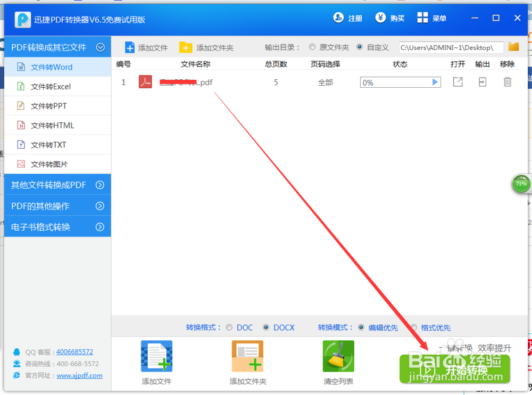Expand the 其他文件转换成PDF section
Viewport: 532px width, 395px height.
100,185
